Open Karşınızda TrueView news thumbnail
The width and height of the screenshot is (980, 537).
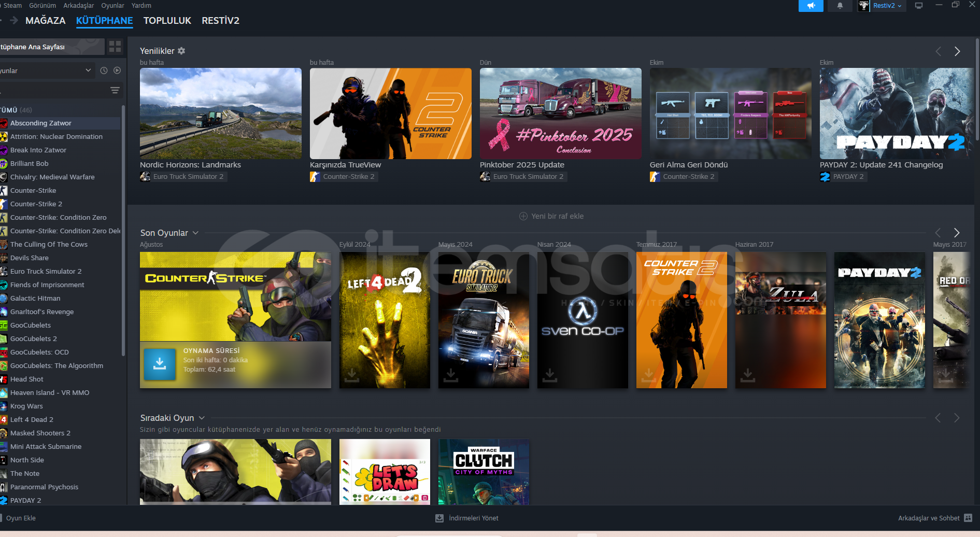391,114
